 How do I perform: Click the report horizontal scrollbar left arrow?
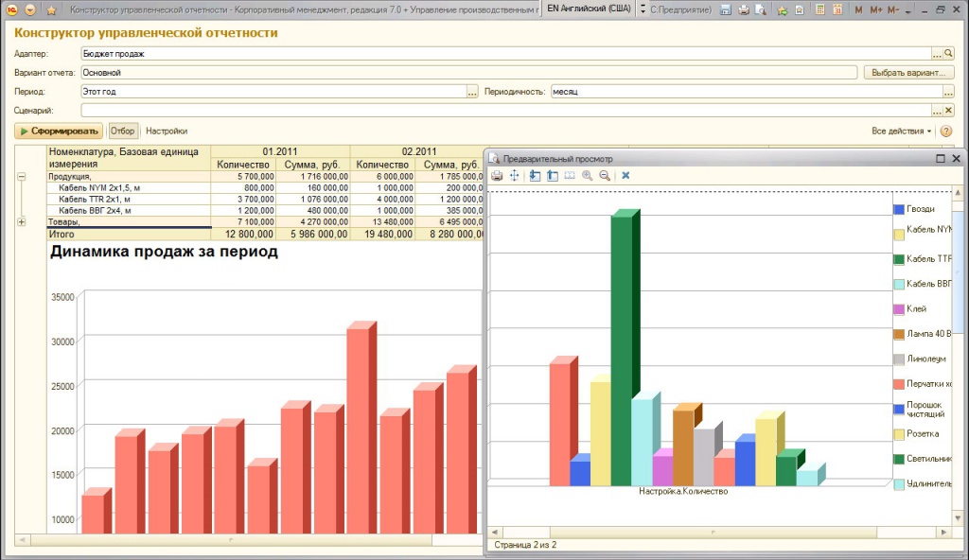tap(23, 539)
